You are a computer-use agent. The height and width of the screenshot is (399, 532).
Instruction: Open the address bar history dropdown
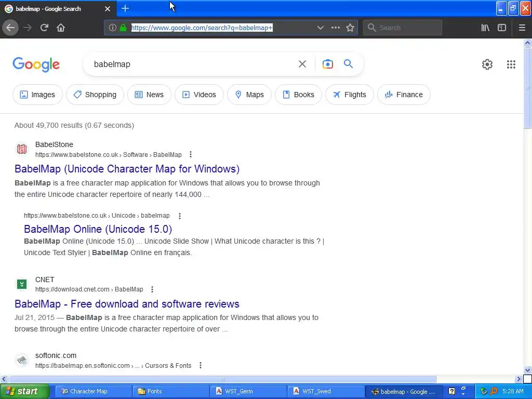pos(320,28)
